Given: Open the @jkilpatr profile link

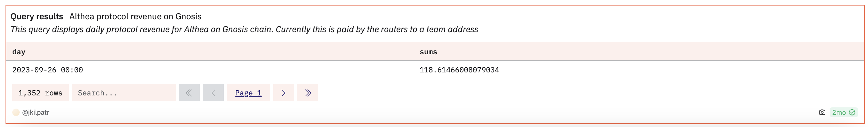Looking at the screenshot, I should (36, 113).
